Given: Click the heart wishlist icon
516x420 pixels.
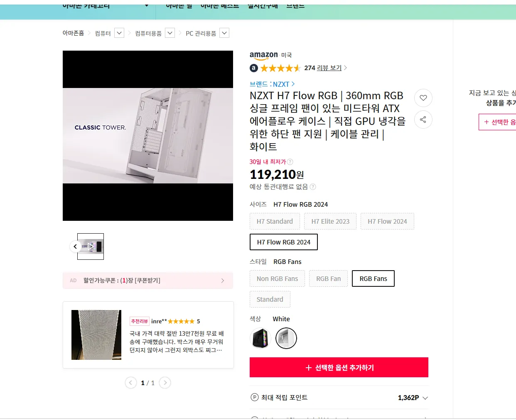Looking at the screenshot, I should pyautogui.click(x=423, y=98).
